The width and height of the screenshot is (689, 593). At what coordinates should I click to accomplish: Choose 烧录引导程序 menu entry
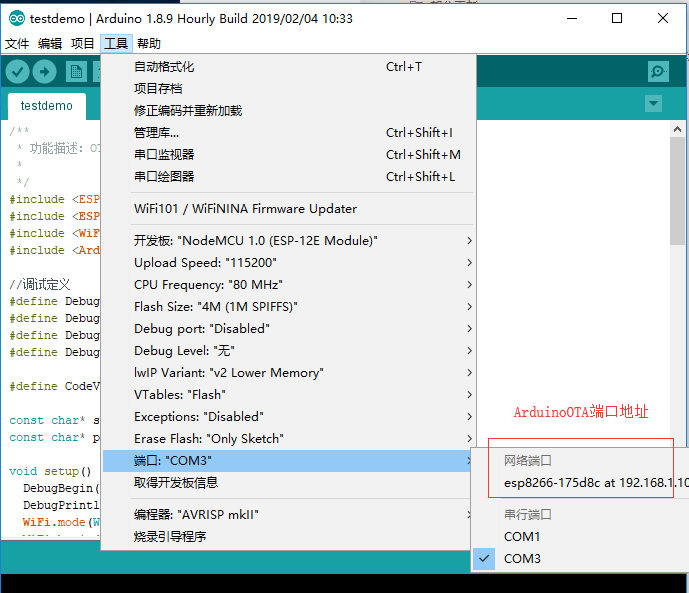coord(288,536)
